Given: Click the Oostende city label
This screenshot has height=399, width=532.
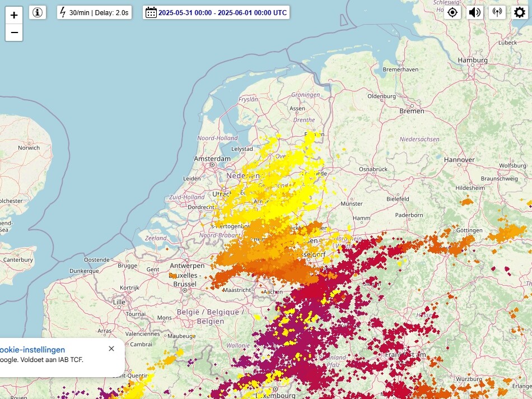Looking at the screenshot, I should tap(97, 260).
